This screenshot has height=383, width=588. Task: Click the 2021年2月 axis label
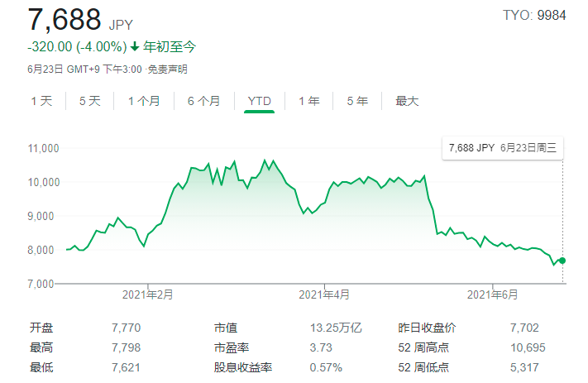point(147,294)
